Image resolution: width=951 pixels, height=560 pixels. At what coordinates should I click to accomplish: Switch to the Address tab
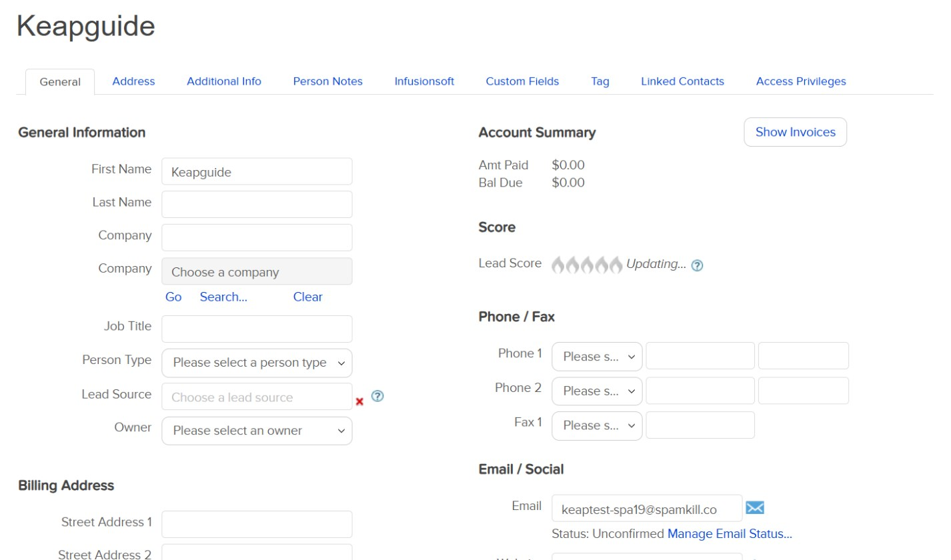coord(133,81)
